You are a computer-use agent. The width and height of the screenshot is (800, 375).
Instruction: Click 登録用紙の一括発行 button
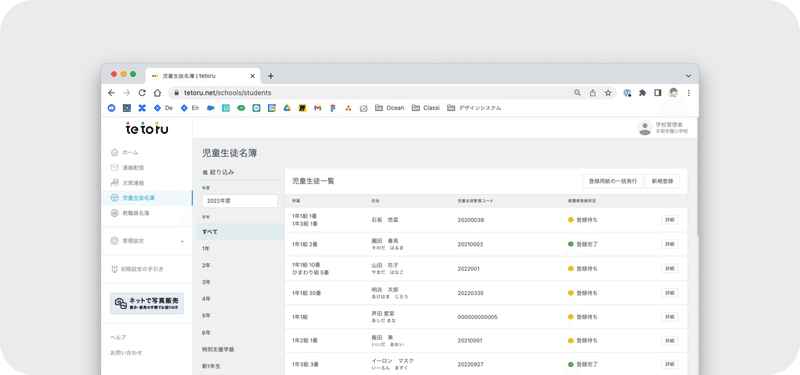(x=612, y=181)
